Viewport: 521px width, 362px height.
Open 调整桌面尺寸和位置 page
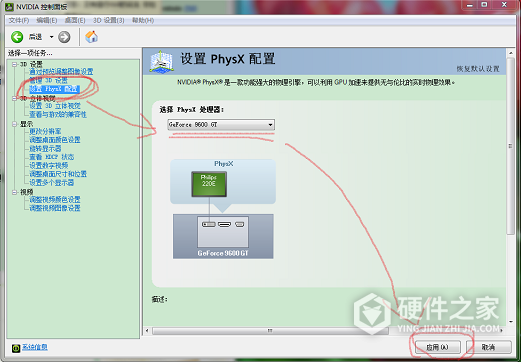[58, 174]
